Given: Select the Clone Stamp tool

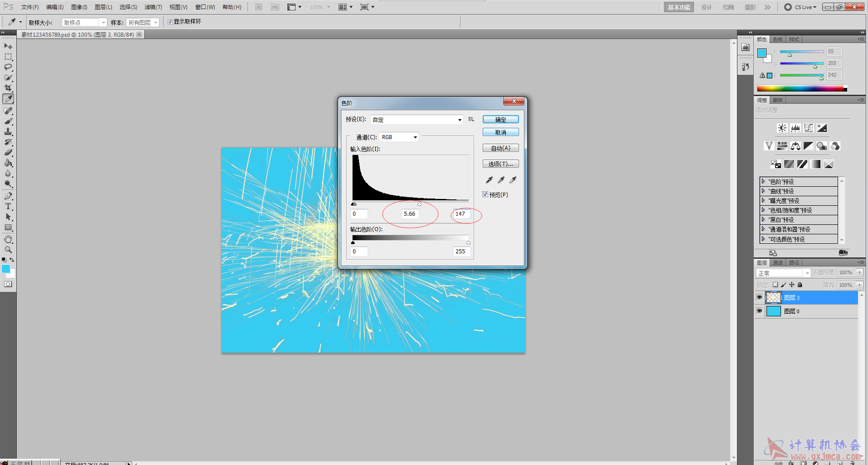Looking at the screenshot, I should point(8,131).
